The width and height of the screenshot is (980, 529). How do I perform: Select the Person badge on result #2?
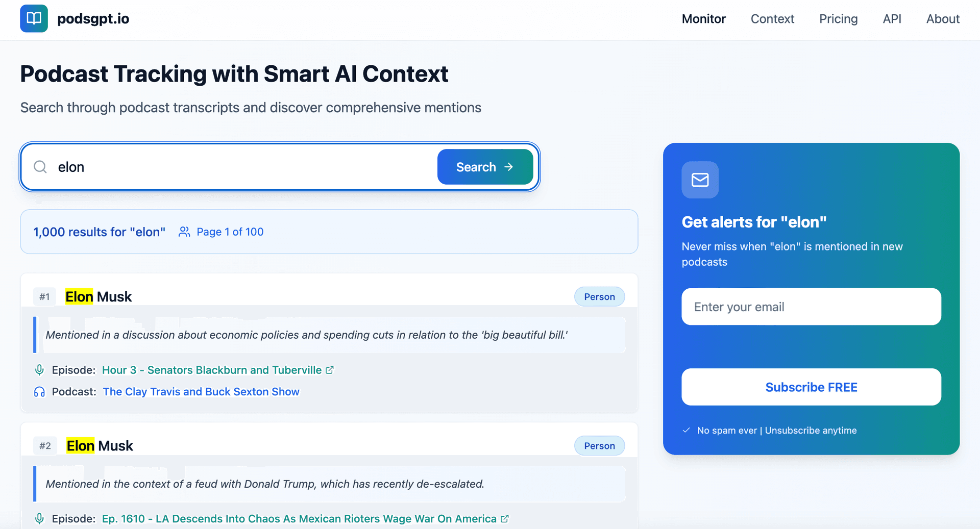coord(599,445)
